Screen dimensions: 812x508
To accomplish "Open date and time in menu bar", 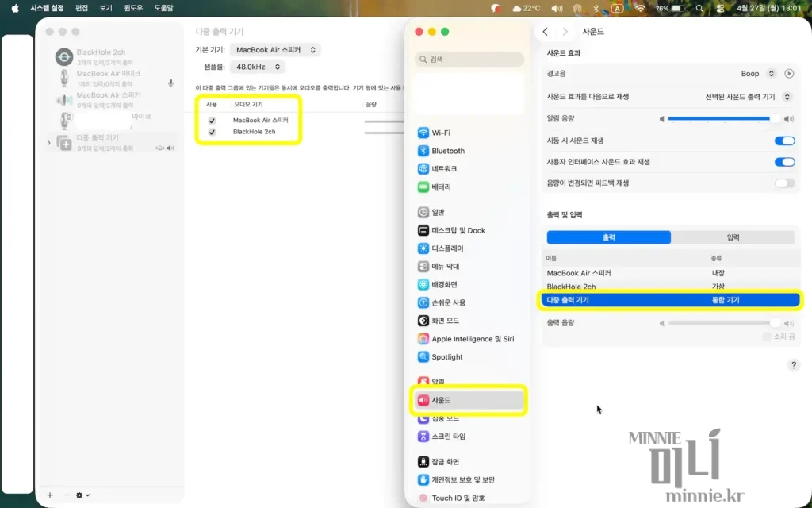I will 769,8.
